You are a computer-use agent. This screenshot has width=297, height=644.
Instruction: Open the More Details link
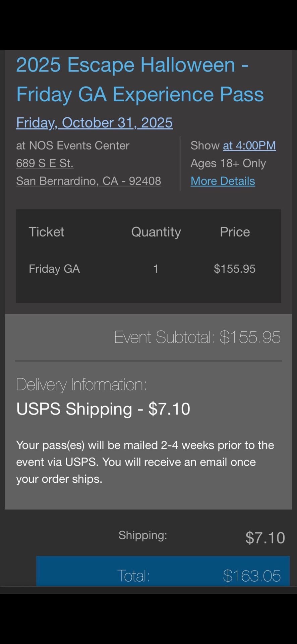[223, 181]
